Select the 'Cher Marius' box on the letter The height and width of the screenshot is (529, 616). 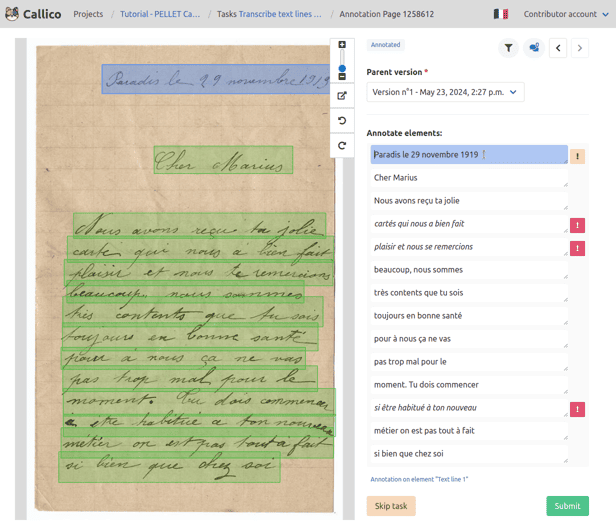223,160
